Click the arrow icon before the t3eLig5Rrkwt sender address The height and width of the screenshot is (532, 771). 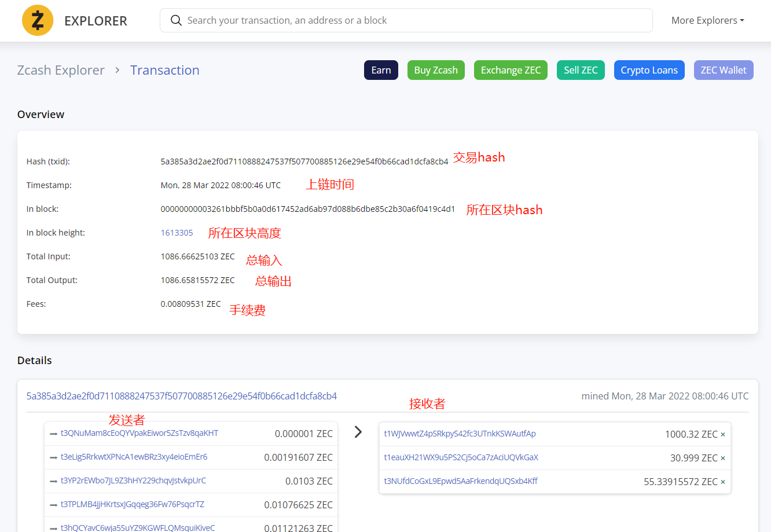pos(54,457)
